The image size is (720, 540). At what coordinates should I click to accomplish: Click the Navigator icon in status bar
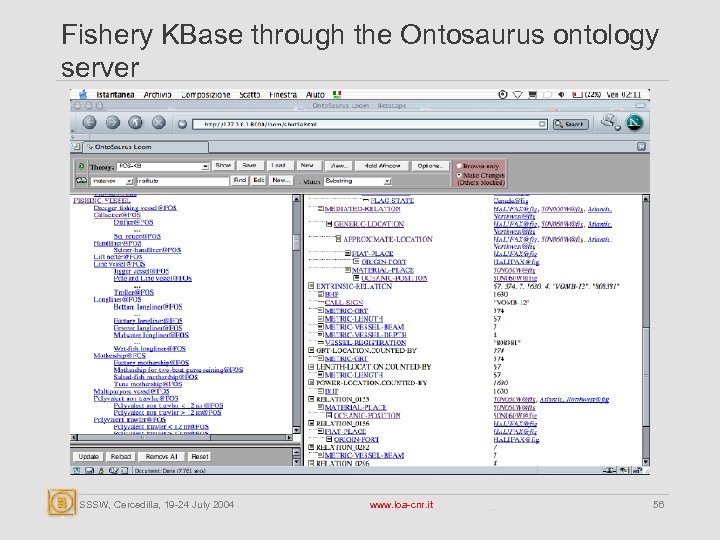coord(77,470)
